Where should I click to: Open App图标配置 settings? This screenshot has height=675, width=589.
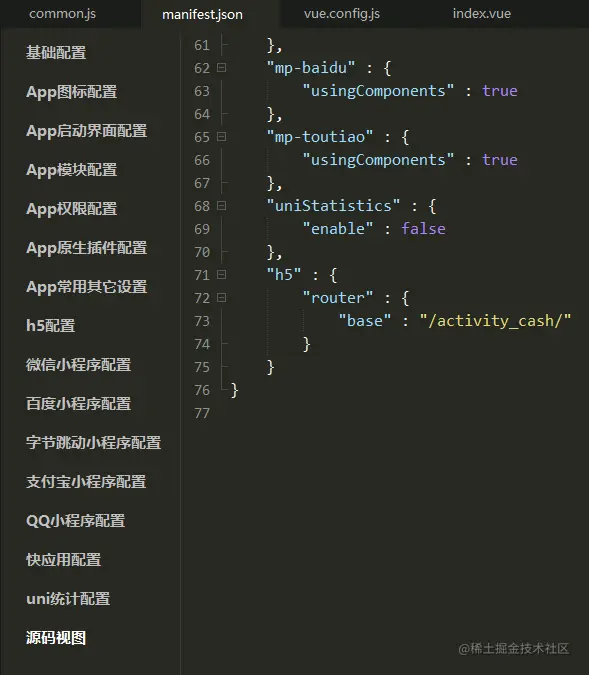(x=71, y=92)
